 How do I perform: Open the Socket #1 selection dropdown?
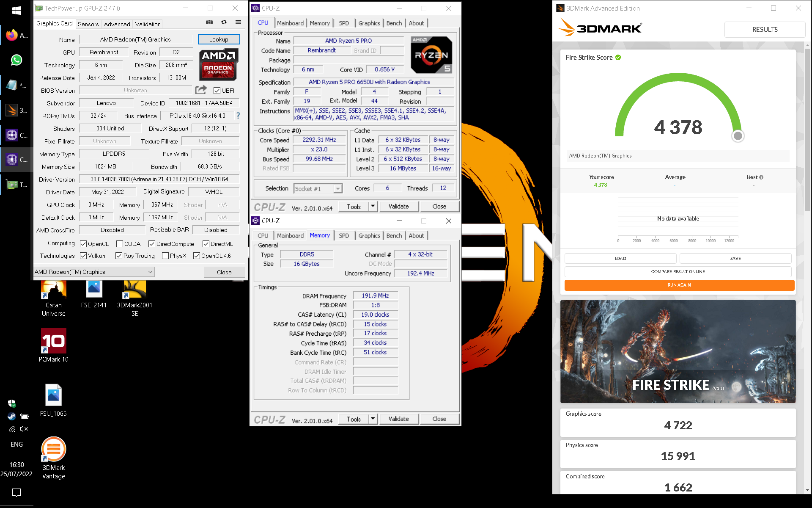(318, 189)
